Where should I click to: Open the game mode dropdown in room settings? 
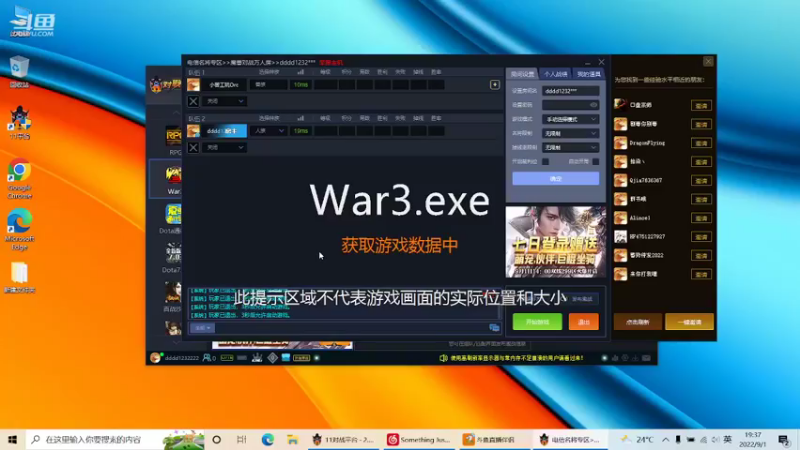[x=570, y=119]
